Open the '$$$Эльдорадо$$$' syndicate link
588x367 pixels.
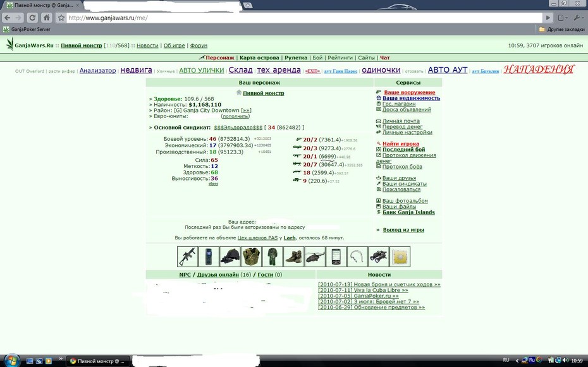(x=238, y=128)
